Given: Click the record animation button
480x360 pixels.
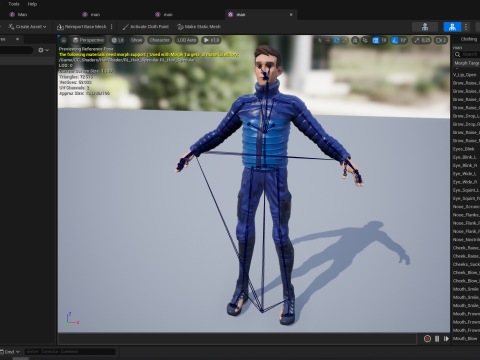Looking at the screenshot, I should pyautogui.click(x=427, y=339).
